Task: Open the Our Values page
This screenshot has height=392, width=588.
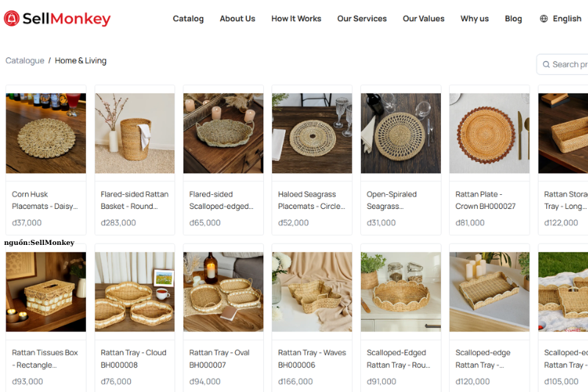Action: pos(423,18)
